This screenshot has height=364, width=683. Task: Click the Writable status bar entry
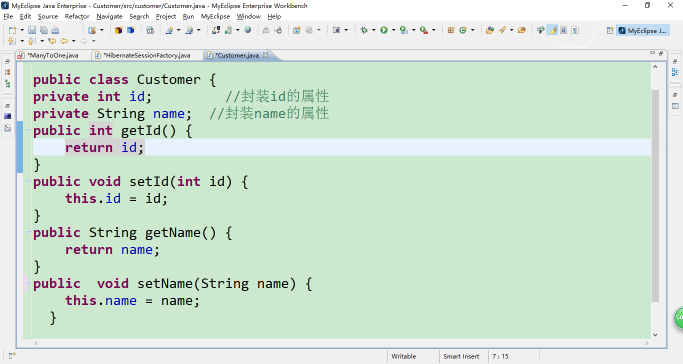coord(403,356)
